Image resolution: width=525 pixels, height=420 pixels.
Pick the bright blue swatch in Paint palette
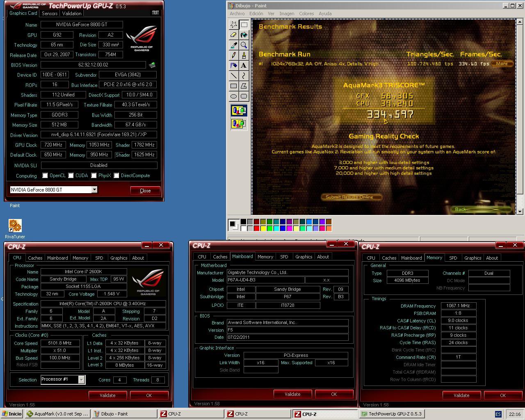click(283, 228)
